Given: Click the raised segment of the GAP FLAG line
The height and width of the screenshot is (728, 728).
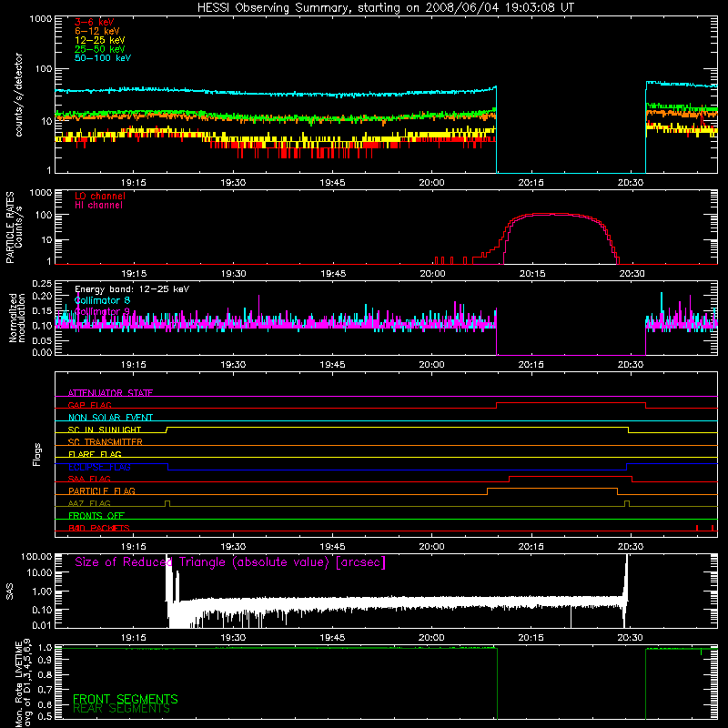Looking at the screenshot, I should pos(571,403).
